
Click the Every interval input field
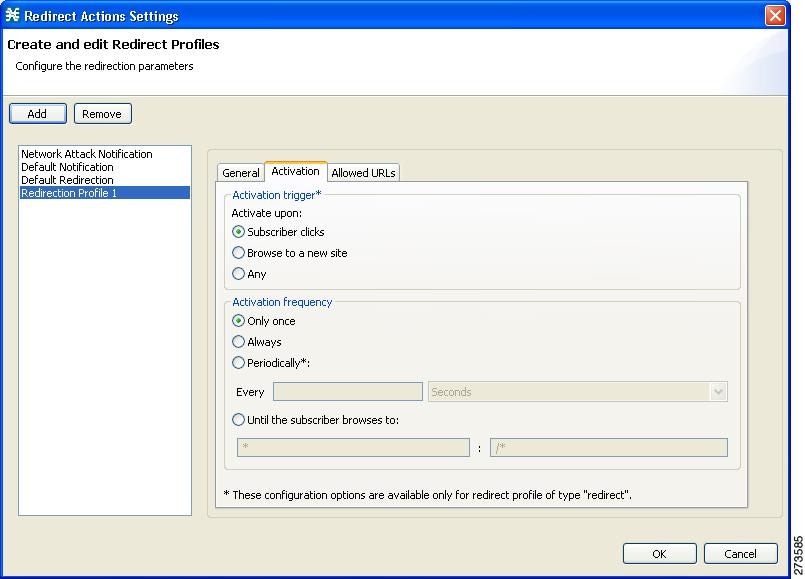pos(348,392)
